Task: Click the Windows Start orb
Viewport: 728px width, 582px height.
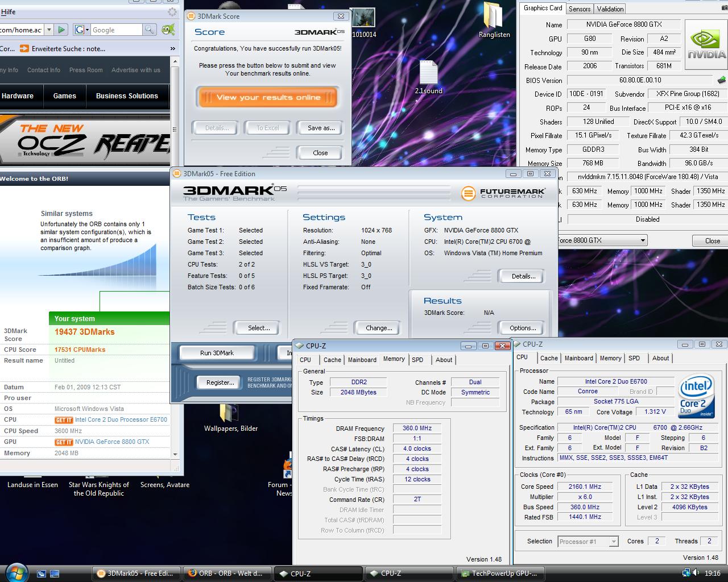Action: 16,572
